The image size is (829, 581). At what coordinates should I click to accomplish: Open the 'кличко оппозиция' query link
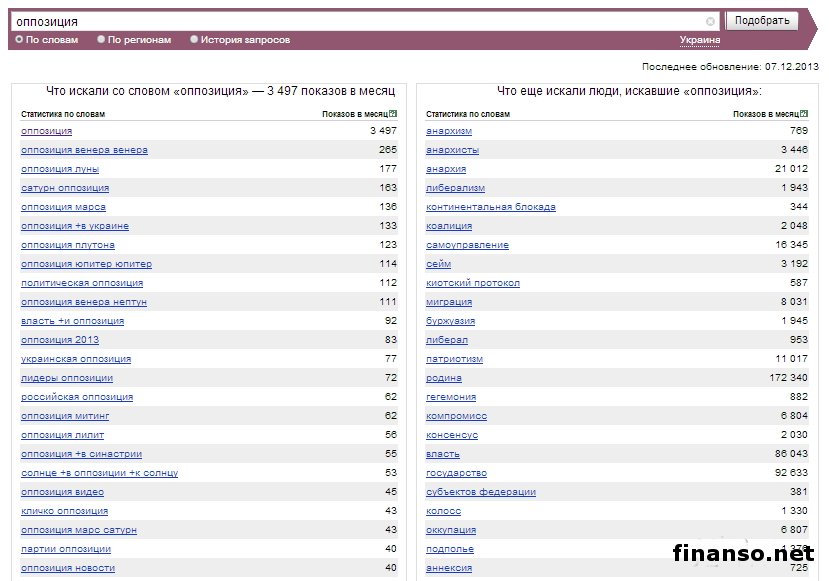pos(65,511)
